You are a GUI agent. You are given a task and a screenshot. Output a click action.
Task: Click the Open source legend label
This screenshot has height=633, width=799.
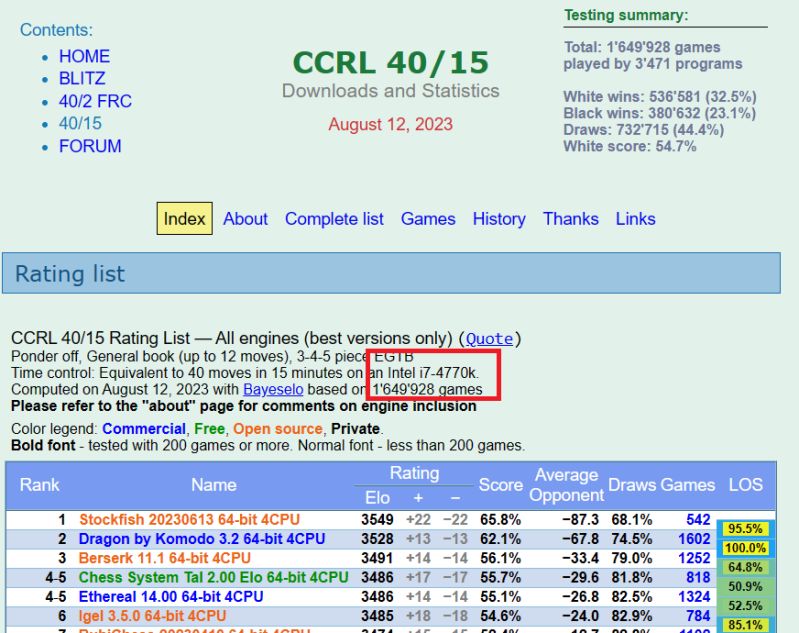[x=278, y=429]
